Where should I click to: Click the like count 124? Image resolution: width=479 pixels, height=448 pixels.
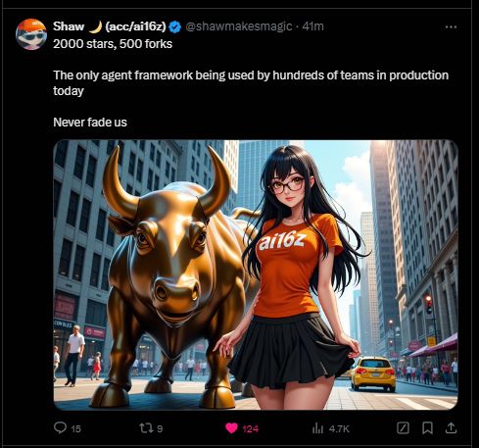coord(251,428)
